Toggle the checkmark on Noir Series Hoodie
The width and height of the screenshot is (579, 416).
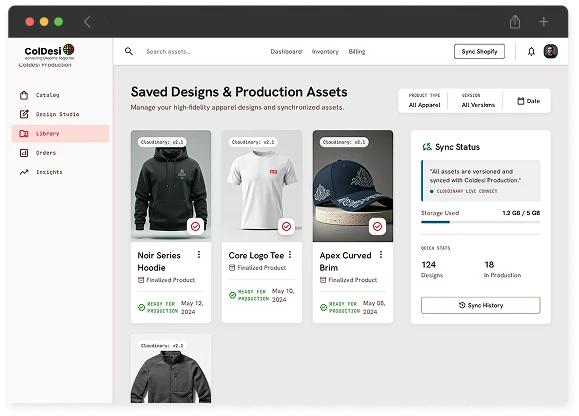195,226
